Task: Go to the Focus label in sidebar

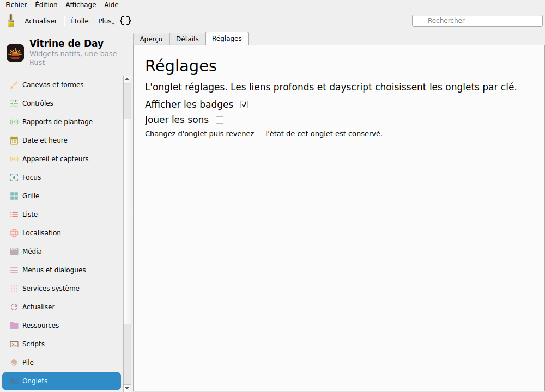Action: 32,177
